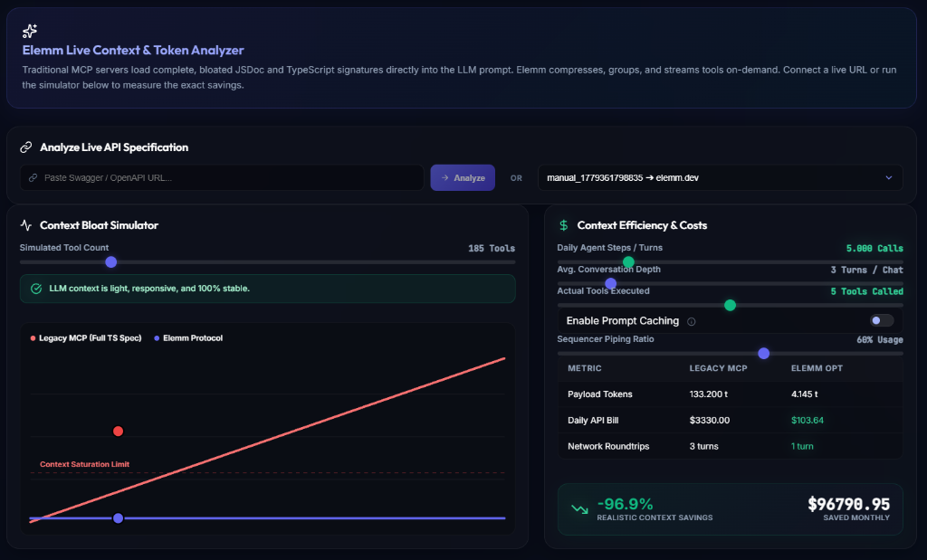Click the 5 Tools Called value
The image size is (927, 560).
click(866, 291)
